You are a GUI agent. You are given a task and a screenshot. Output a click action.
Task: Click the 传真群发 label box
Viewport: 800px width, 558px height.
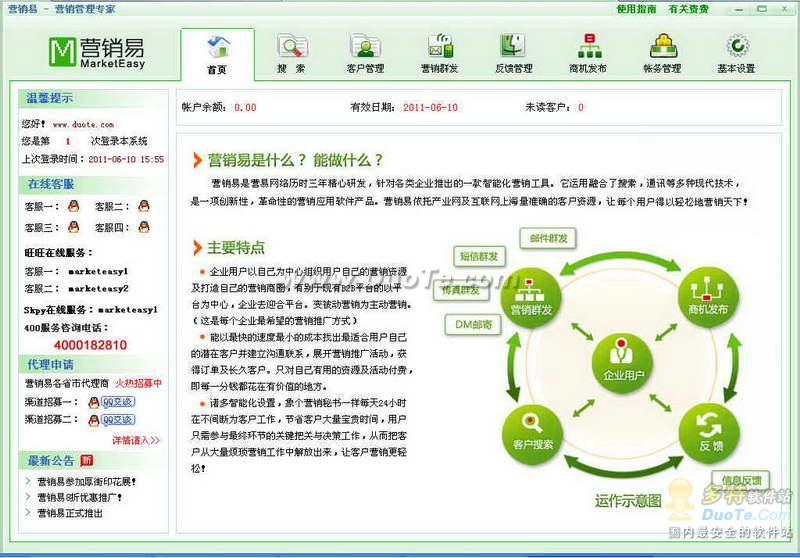pyautogui.click(x=461, y=290)
